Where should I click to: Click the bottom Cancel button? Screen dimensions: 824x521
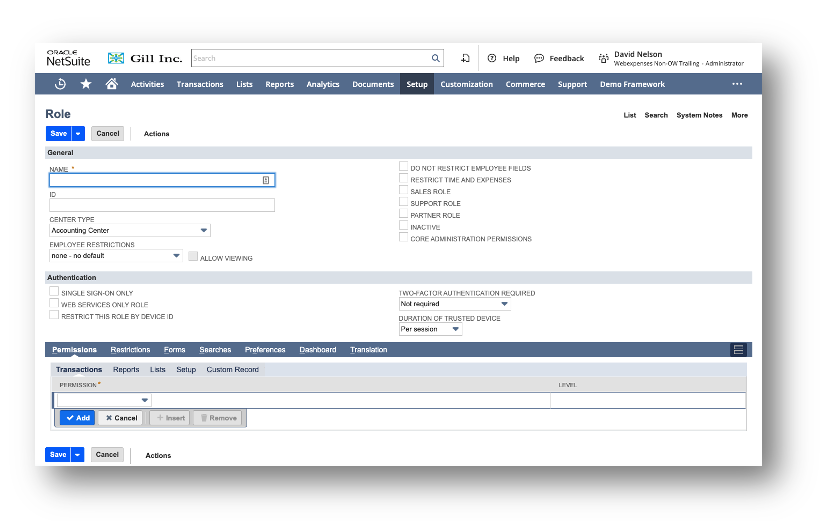click(x=107, y=454)
